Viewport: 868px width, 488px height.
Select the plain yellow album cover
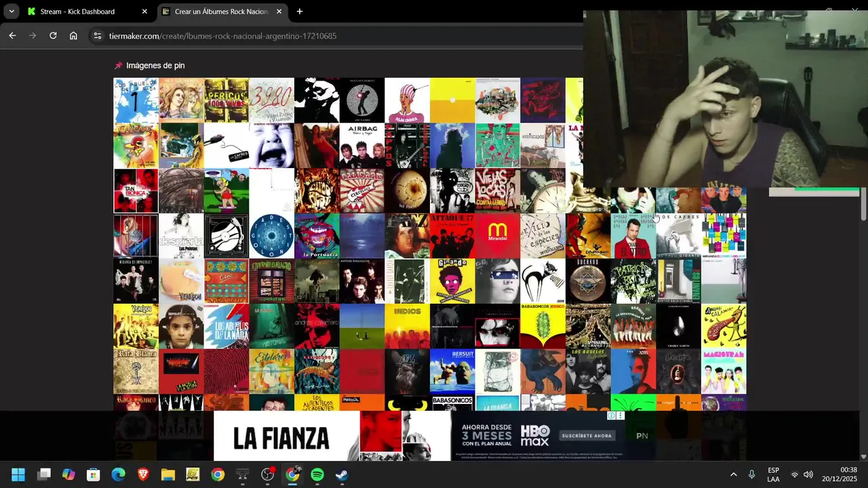click(x=452, y=100)
